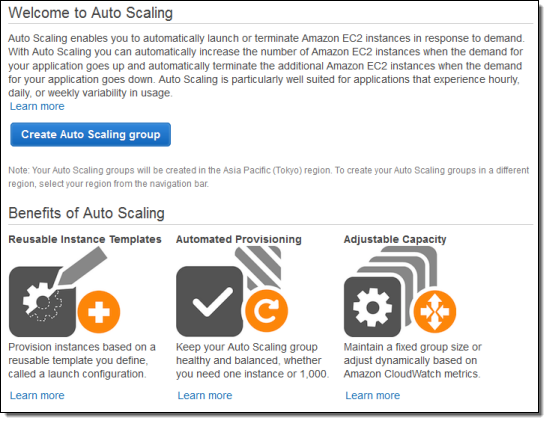
Task: Click the stacked gear capacity icon
Action: click(373, 307)
